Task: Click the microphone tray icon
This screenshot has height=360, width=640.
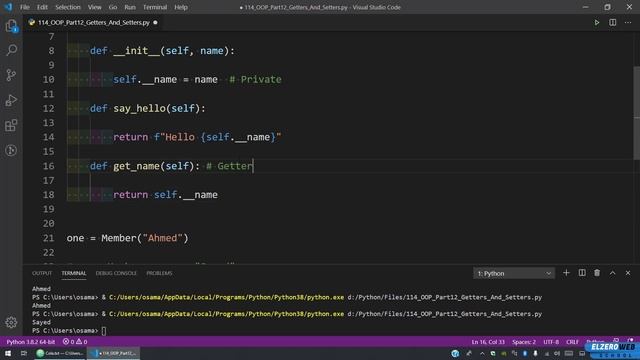Action: 536,353
